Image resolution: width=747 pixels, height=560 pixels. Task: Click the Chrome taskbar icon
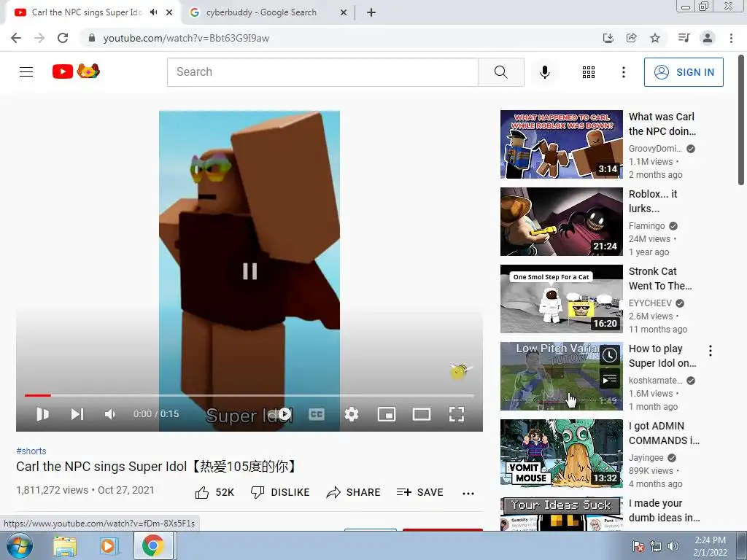(152, 545)
